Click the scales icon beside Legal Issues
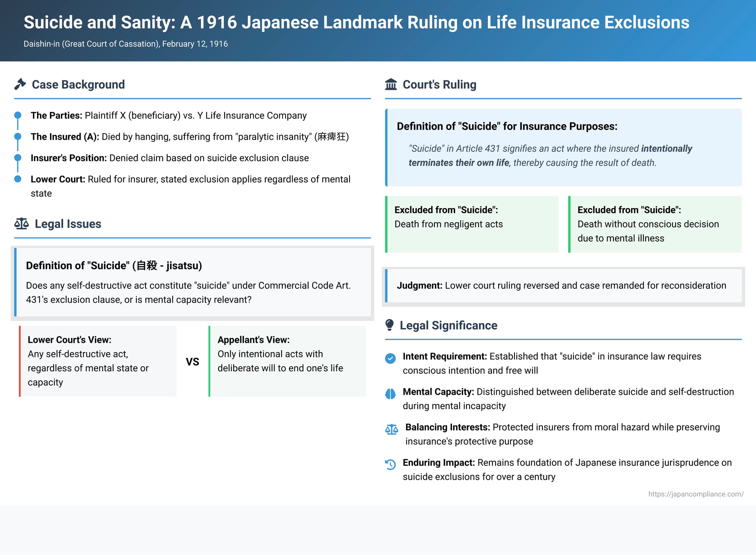Screen dimensions: 756x555 point(22,224)
